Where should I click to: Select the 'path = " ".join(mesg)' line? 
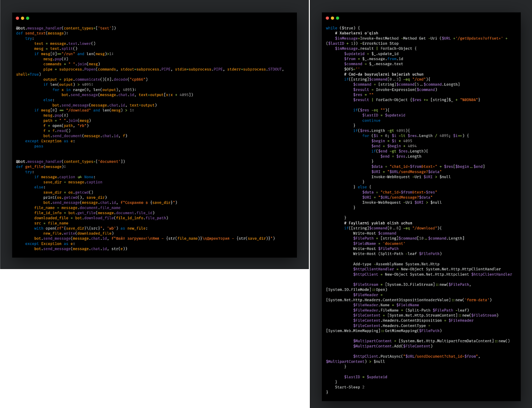click(x=67, y=120)
